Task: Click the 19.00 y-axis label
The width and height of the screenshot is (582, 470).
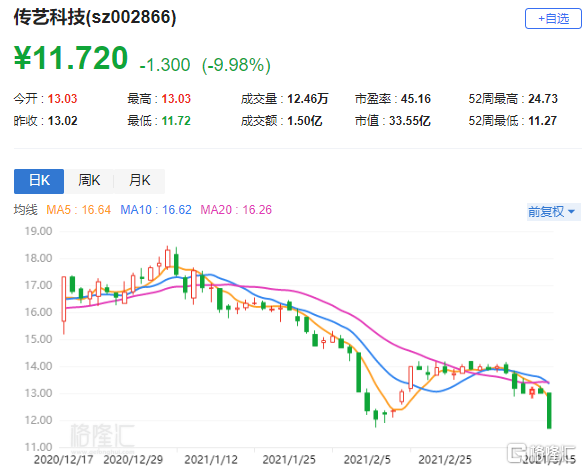Action: (38, 231)
